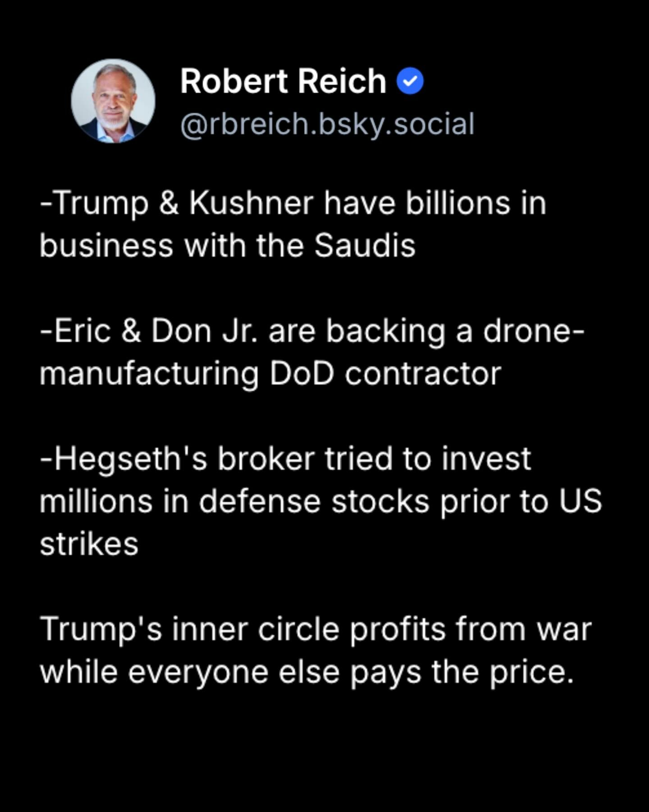The height and width of the screenshot is (812, 649).
Task: Open the @rbreich.bsky.social handle link
Action: click(x=327, y=124)
